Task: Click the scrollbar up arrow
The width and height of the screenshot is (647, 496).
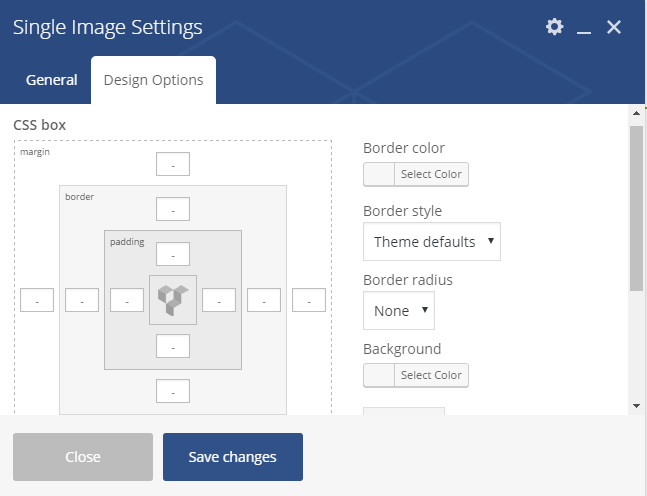Action: coord(636,113)
